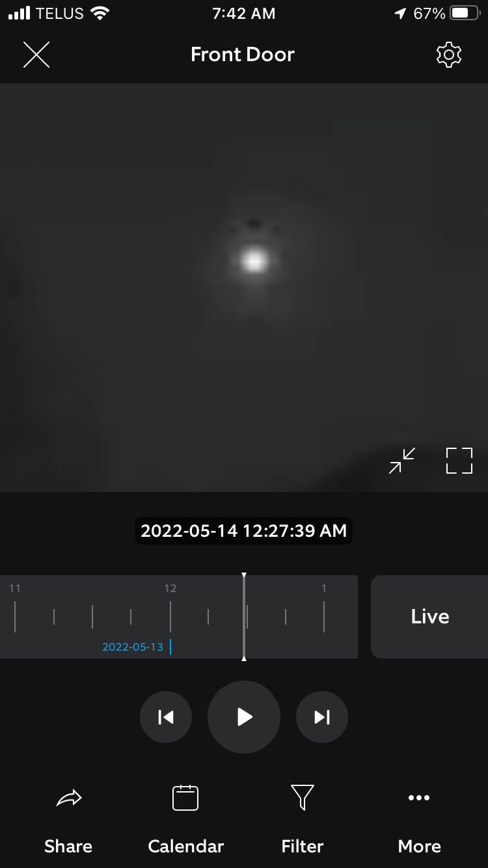
Task: Open Front Door camera settings gear
Action: tap(448, 55)
